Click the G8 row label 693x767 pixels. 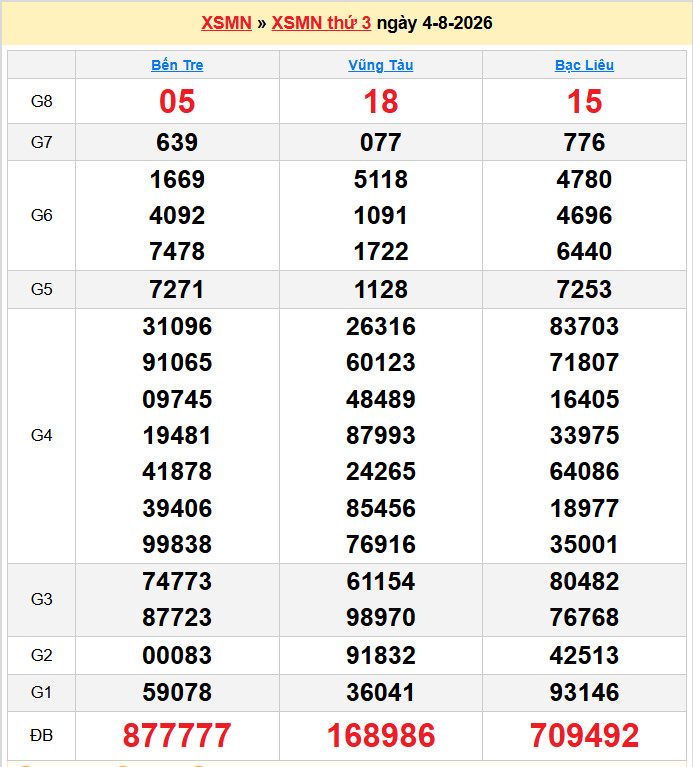[x=42, y=101]
